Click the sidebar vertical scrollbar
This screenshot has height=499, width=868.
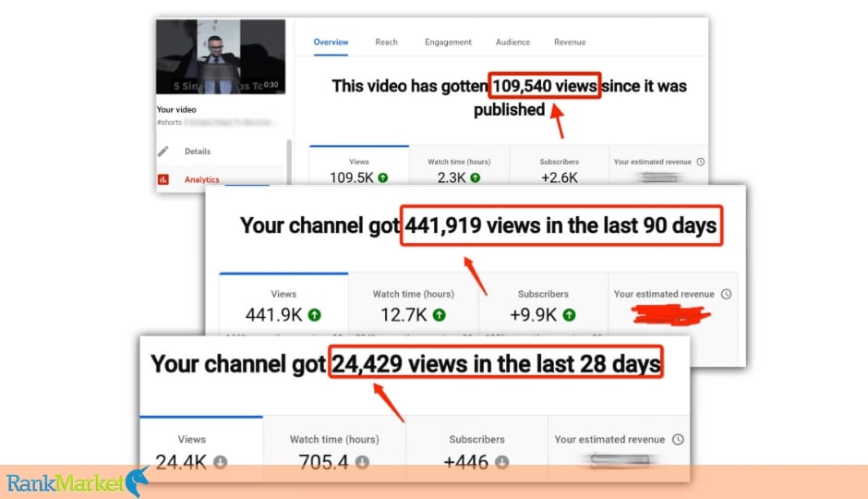[x=288, y=161]
